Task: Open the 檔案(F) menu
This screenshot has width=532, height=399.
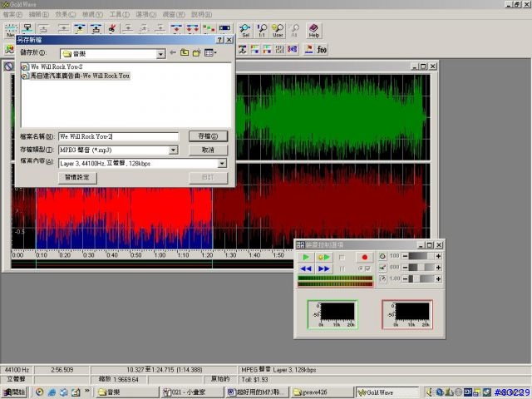Action: click(x=12, y=15)
